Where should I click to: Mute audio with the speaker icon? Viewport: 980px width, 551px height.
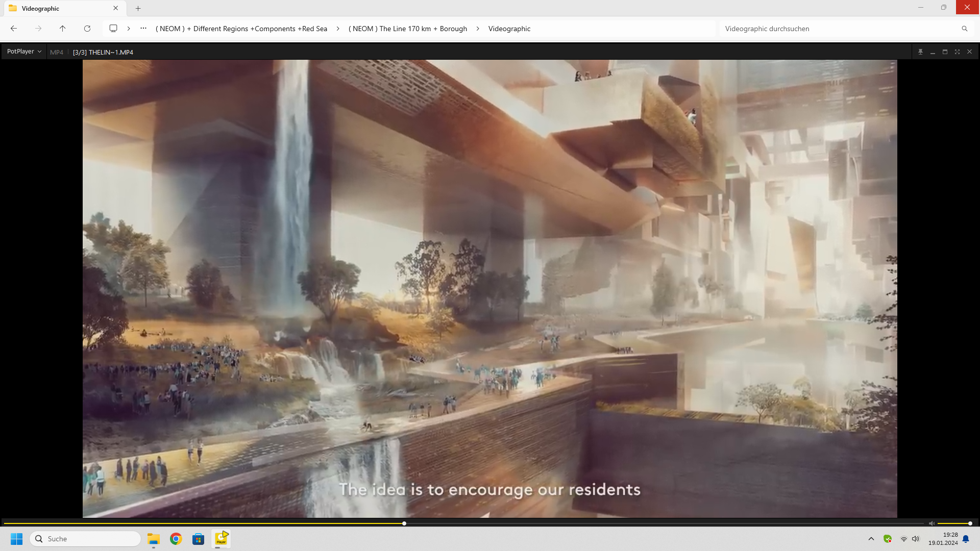click(932, 523)
